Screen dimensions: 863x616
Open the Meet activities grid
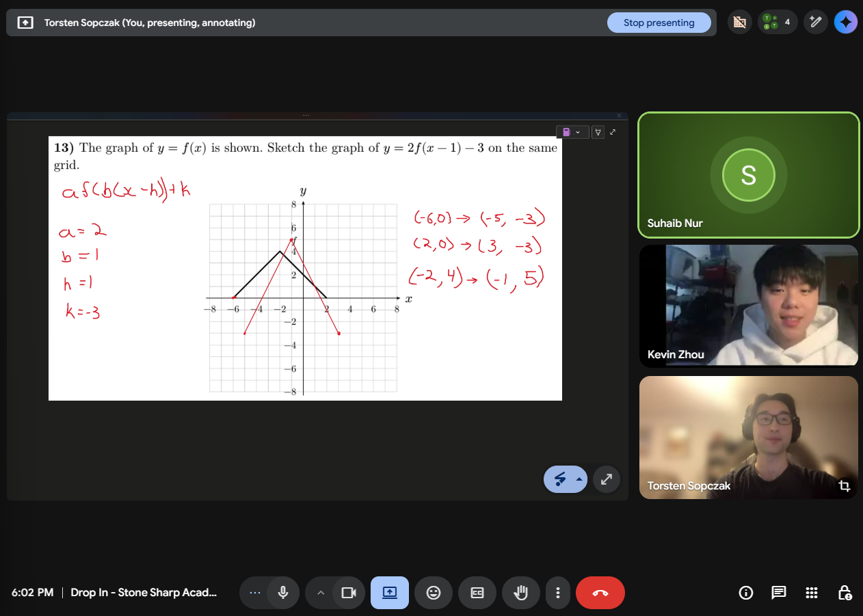(x=811, y=593)
